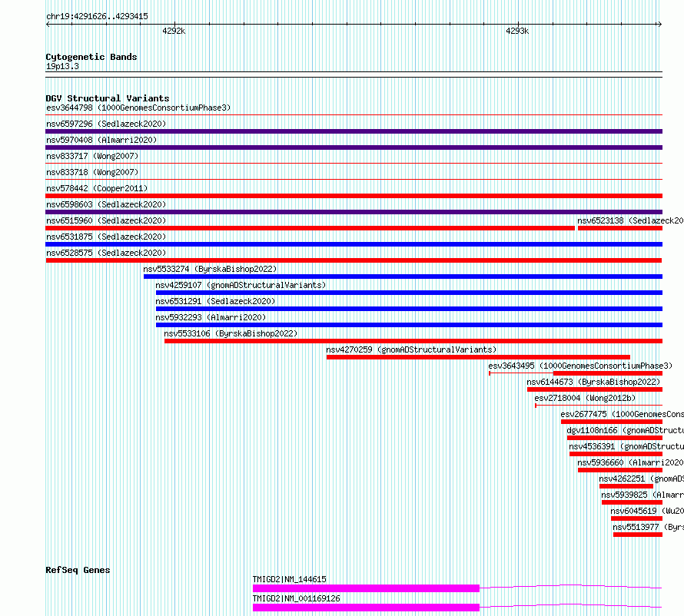Click the TMIGD2|NM_001169126 gene label
Image resolution: width=684 pixels, height=616 pixels.
[x=296, y=598]
